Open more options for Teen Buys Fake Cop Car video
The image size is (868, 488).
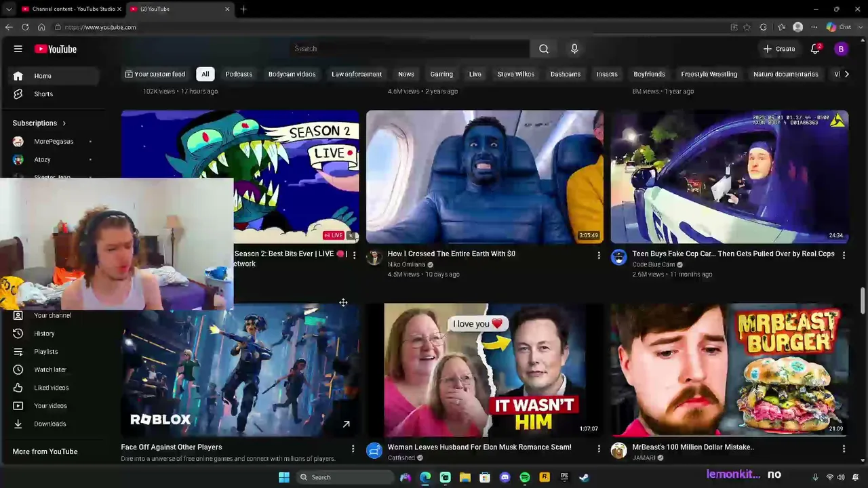tap(844, 255)
